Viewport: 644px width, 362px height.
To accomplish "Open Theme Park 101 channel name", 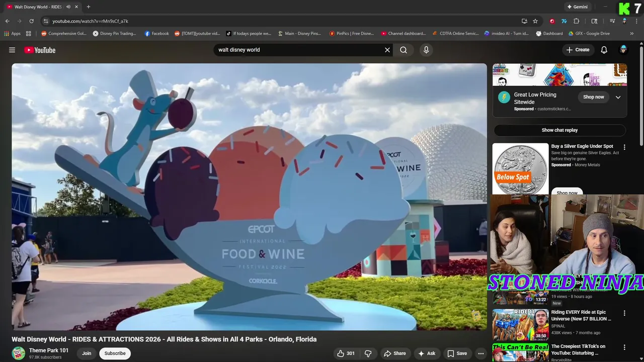I will [49, 350].
